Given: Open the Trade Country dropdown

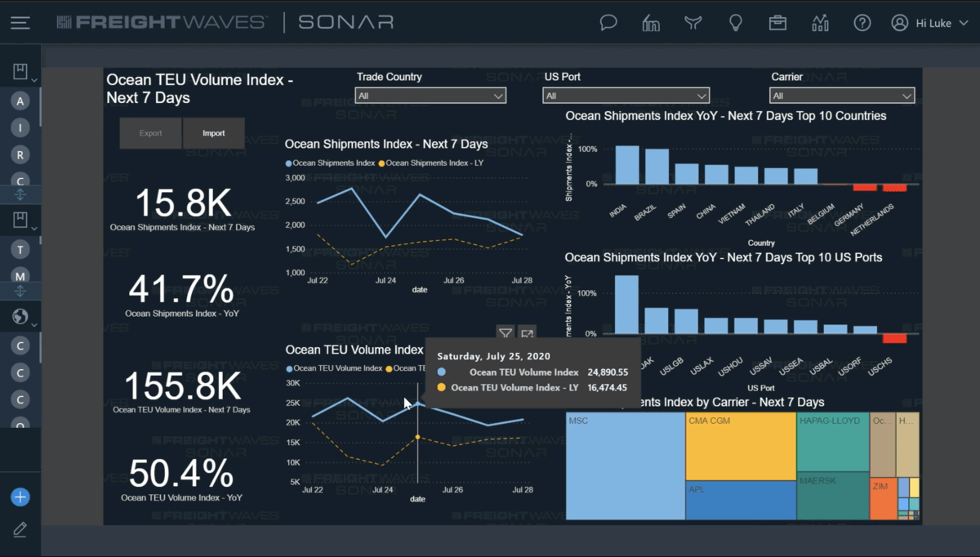Looking at the screenshot, I should pyautogui.click(x=430, y=96).
